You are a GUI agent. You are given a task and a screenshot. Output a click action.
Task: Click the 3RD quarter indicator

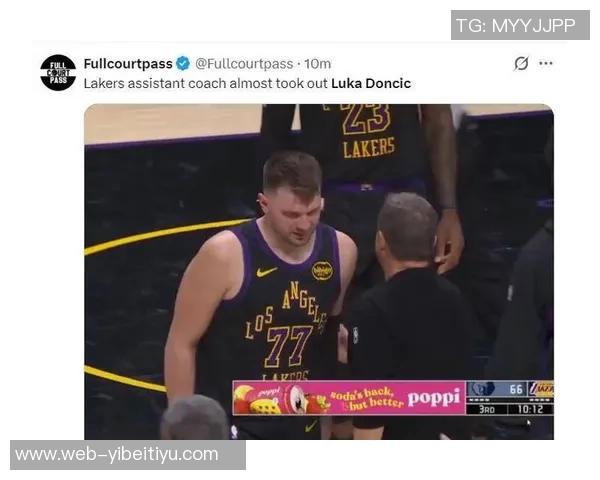tap(487, 409)
